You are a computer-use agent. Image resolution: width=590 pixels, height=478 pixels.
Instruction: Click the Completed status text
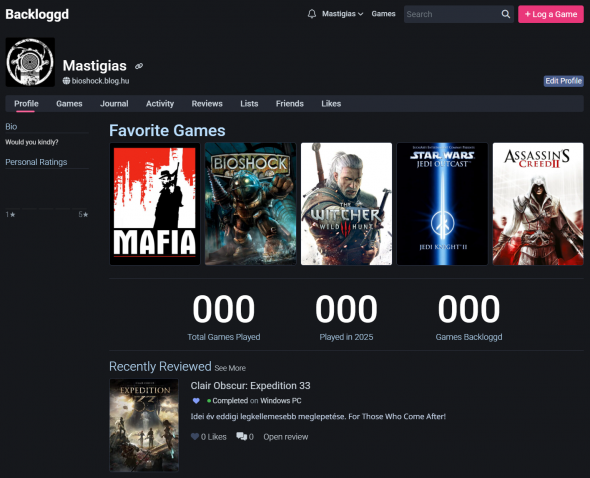230,401
